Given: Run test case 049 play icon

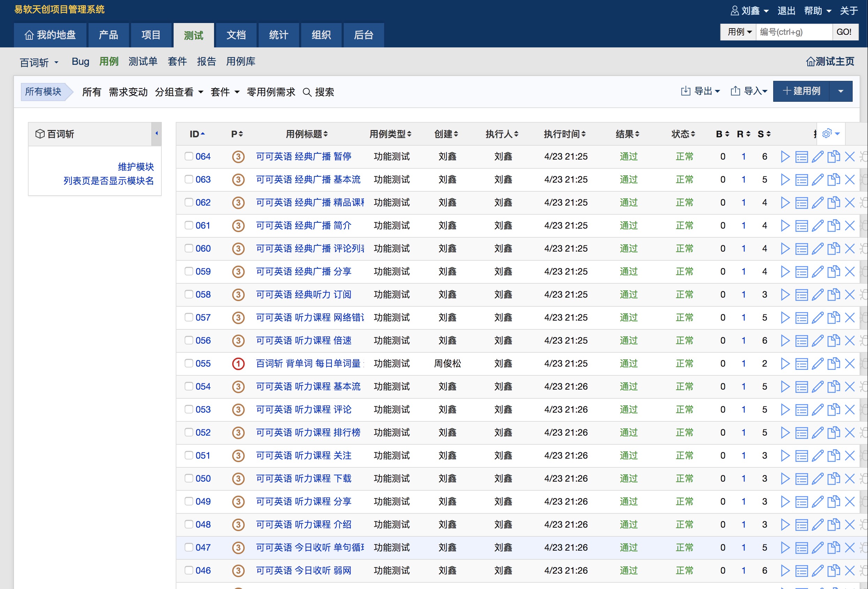Looking at the screenshot, I should point(785,502).
